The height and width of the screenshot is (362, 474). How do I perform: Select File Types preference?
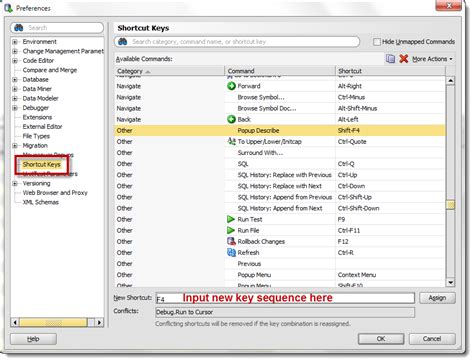point(36,136)
